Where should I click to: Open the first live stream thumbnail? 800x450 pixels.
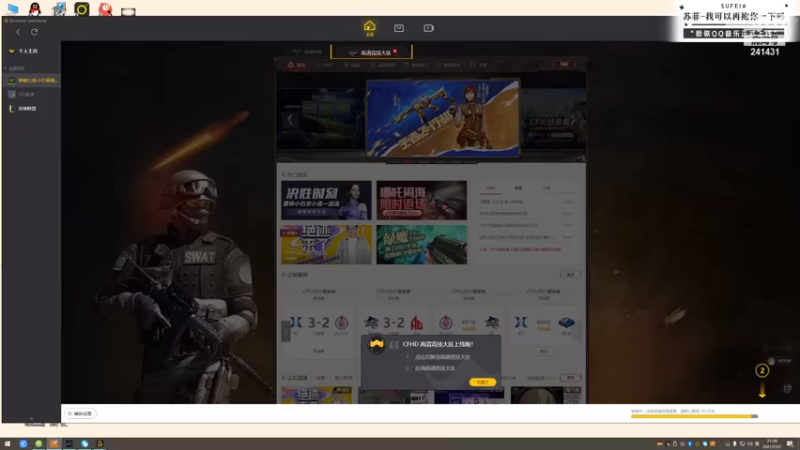(x=316, y=395)
